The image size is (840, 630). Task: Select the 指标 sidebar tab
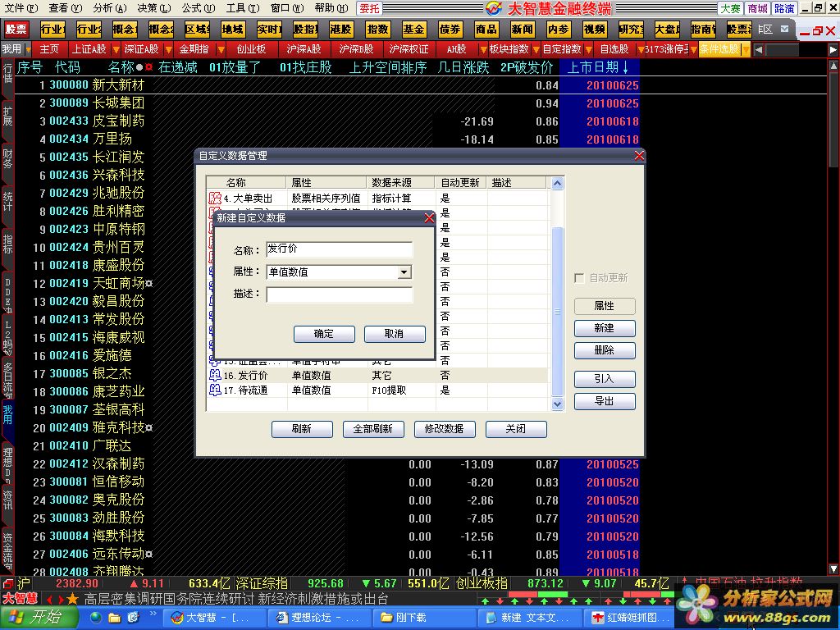coord(7,244)
